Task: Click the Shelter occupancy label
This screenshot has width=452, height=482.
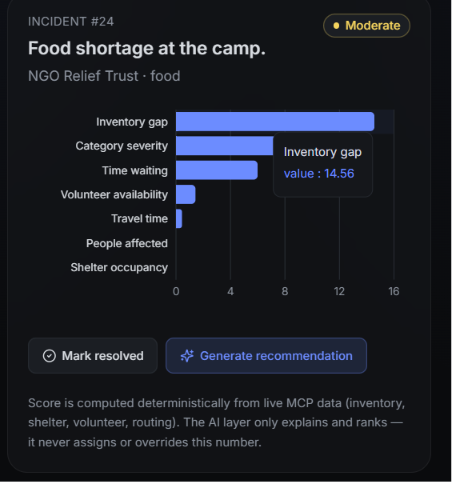Action: click(x=119, y=267)
